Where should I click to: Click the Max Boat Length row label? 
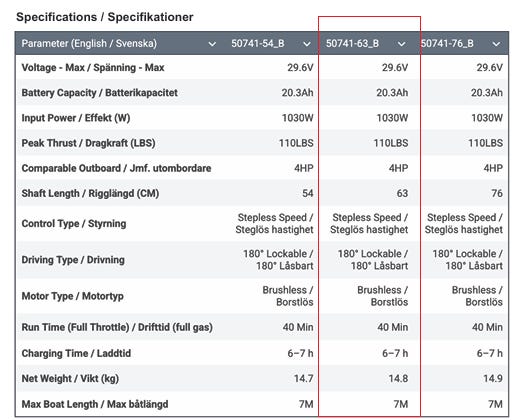[x=95, y=404]
